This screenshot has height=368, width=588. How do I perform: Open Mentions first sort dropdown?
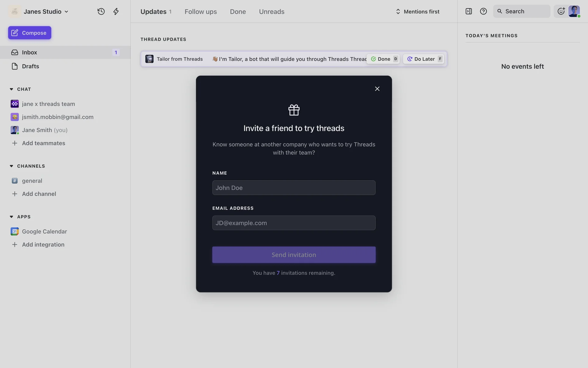click(418, 12)
